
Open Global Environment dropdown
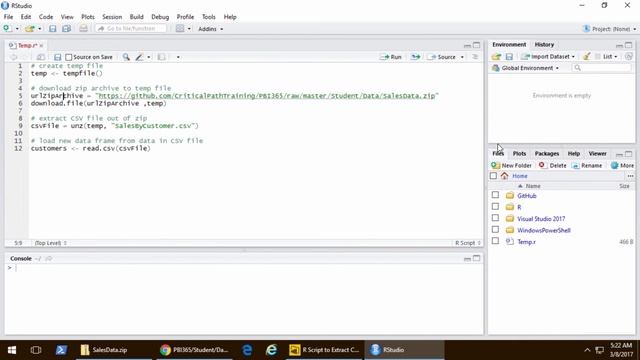pyautogui.click(x=525, y=68)
